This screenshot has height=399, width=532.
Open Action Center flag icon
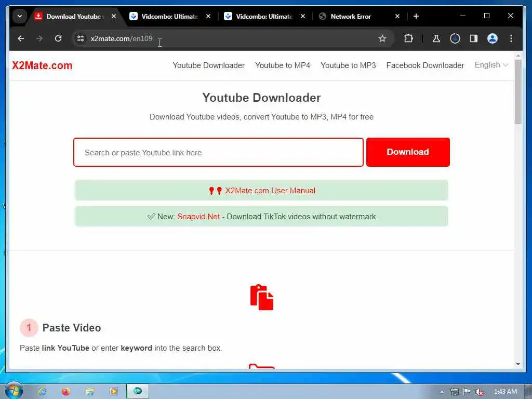pyautogui.click(x=467, y=392)
